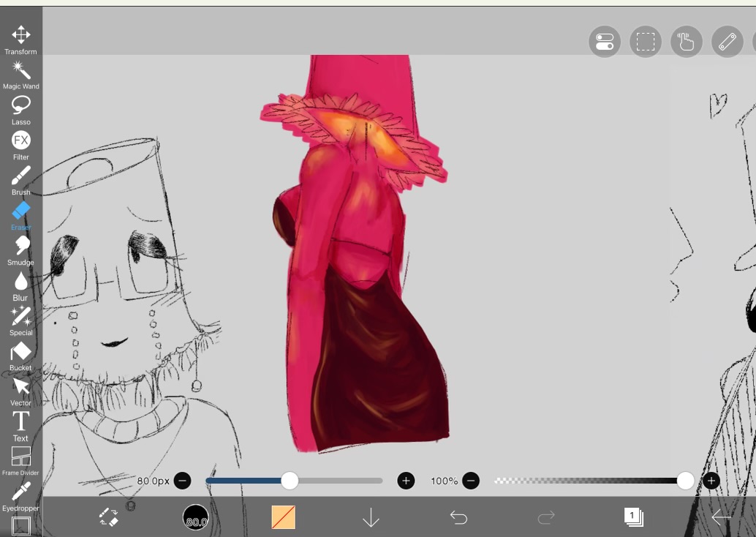Click the opacity slider handle
This screenshot has width=756, height=537.
(x=685, y=481)
